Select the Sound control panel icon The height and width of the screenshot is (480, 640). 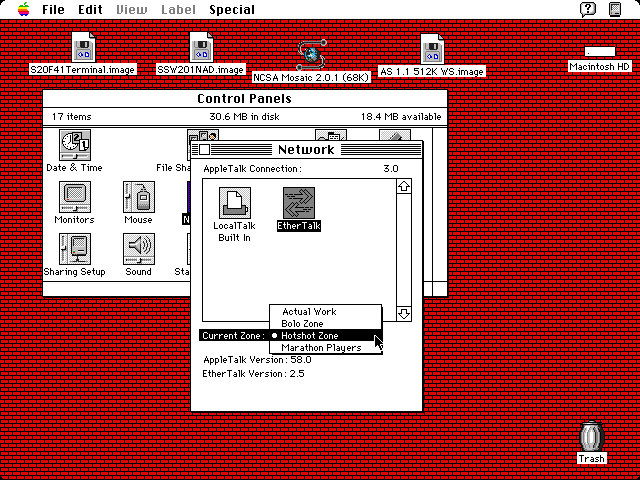click(x=139, y=249)
